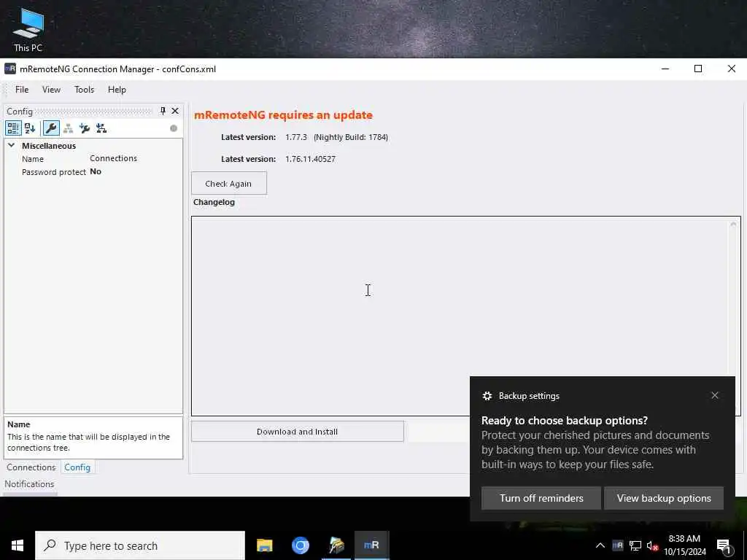Show the Properties wrench icon

click(51, 128)
